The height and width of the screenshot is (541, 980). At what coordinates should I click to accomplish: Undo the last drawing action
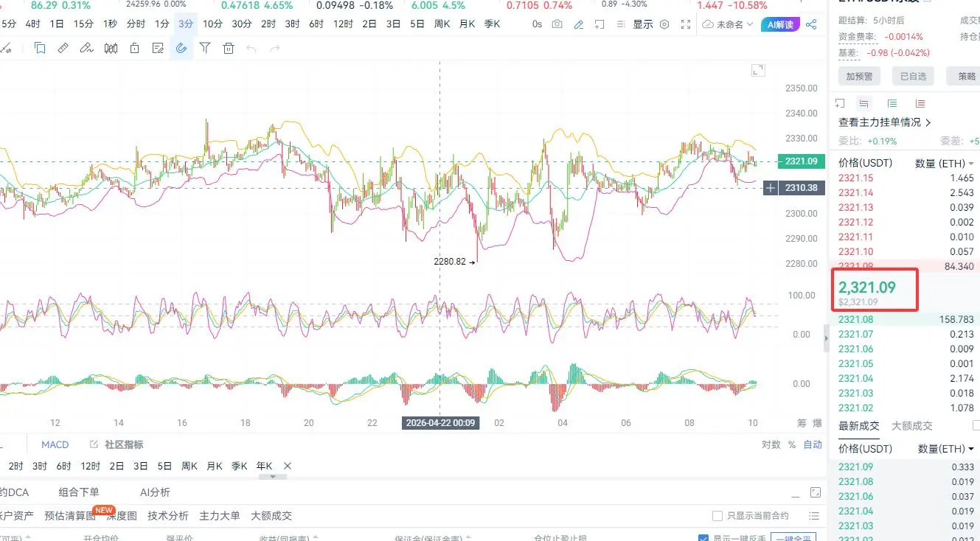(x=251, y=49)
